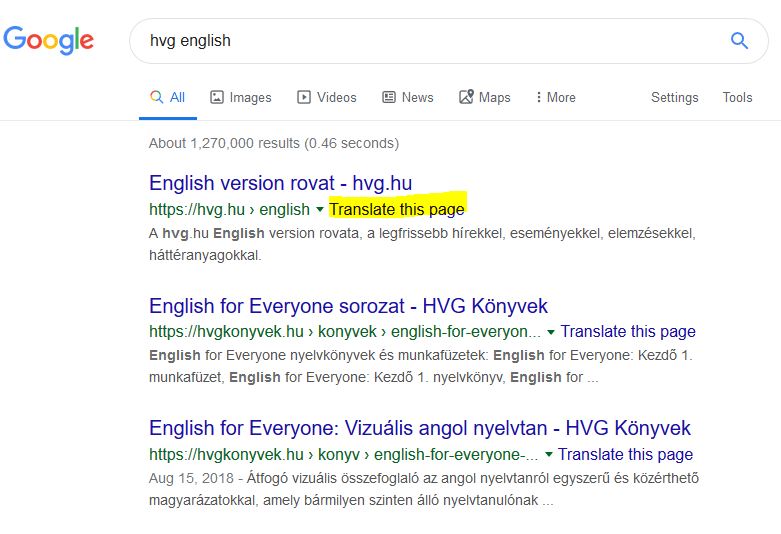This screenshot has height=534, width=781.
Task: Open Settings menu
Action: point(674,97)
